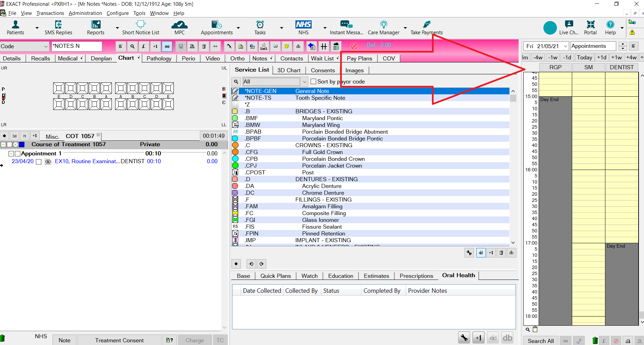
Task: Open the Code dropdown
Action: pos(46,46)
